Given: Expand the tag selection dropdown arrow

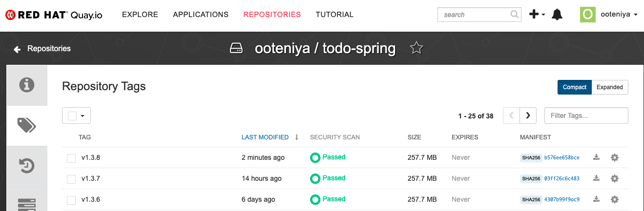Looking at the screenshot, I should coord(83,116).
